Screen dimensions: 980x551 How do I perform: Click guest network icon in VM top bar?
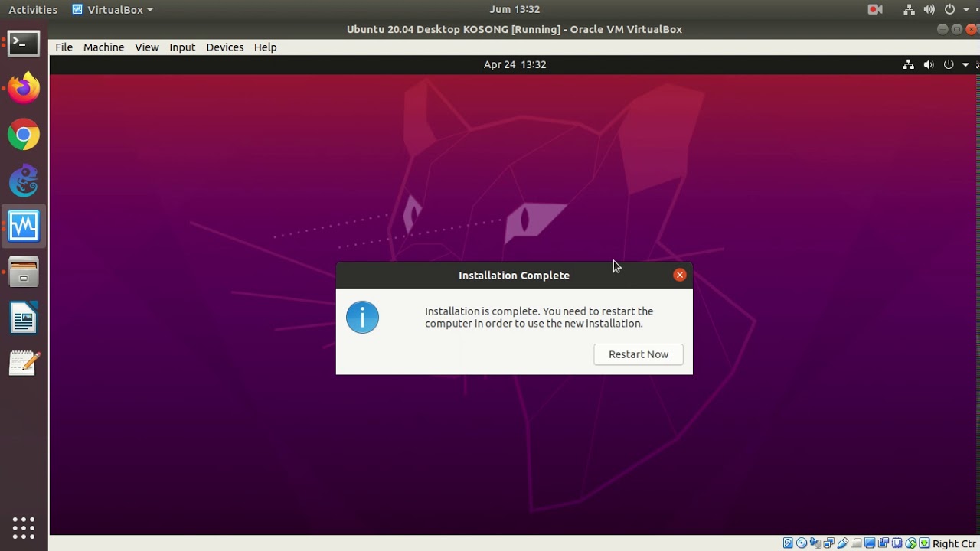click(x=908, y=65)
